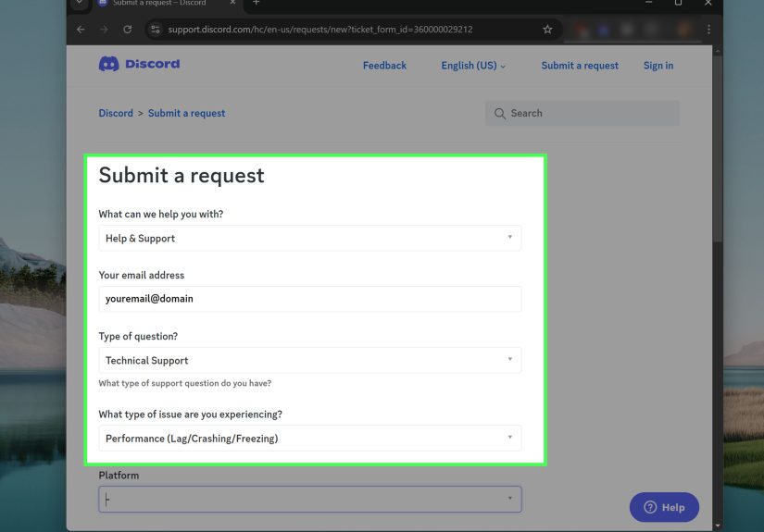Click the 'Platform' field label

(119, 475)
